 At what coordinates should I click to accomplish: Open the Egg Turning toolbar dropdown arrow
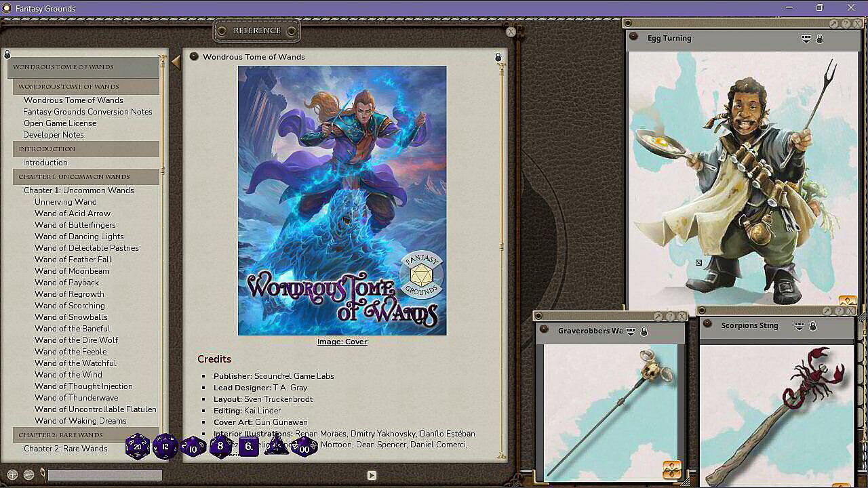point(806,39)
